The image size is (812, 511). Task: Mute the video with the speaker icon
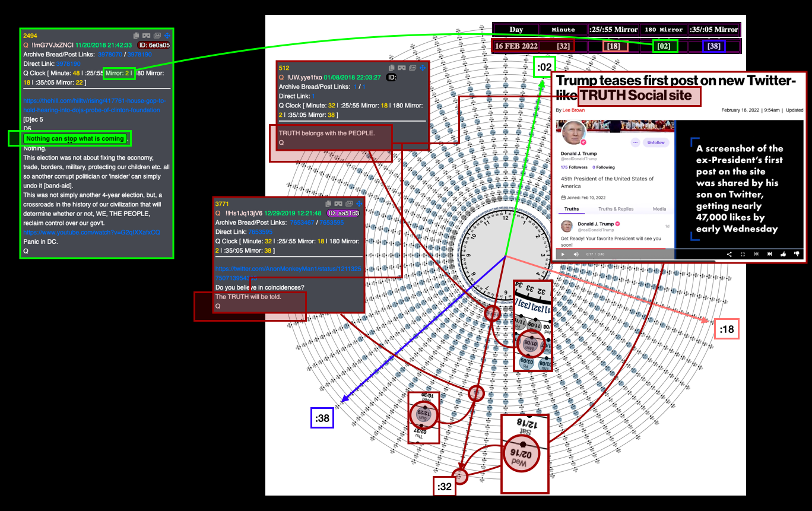(576, 254)
